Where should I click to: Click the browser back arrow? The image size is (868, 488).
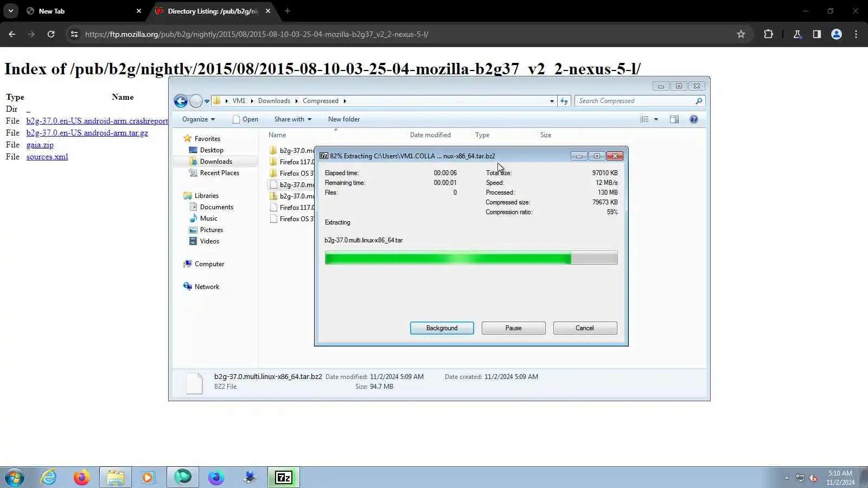coord(12,34)
